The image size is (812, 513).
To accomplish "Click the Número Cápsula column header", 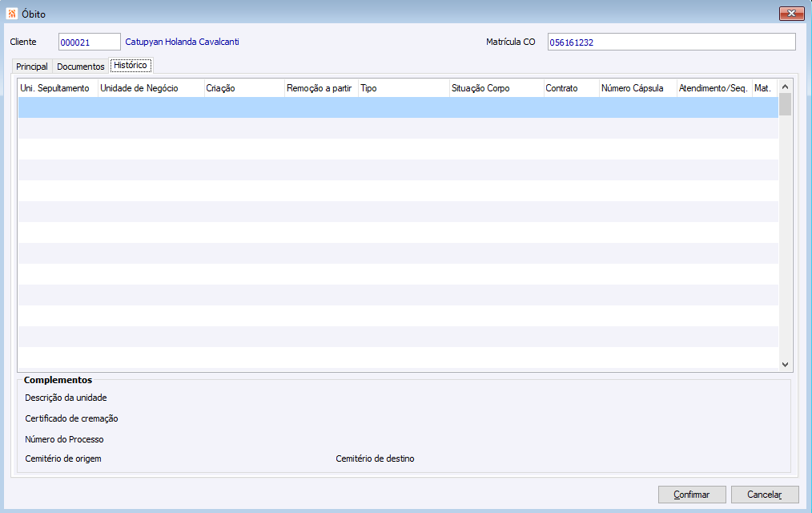I will [x=638, y=88].
